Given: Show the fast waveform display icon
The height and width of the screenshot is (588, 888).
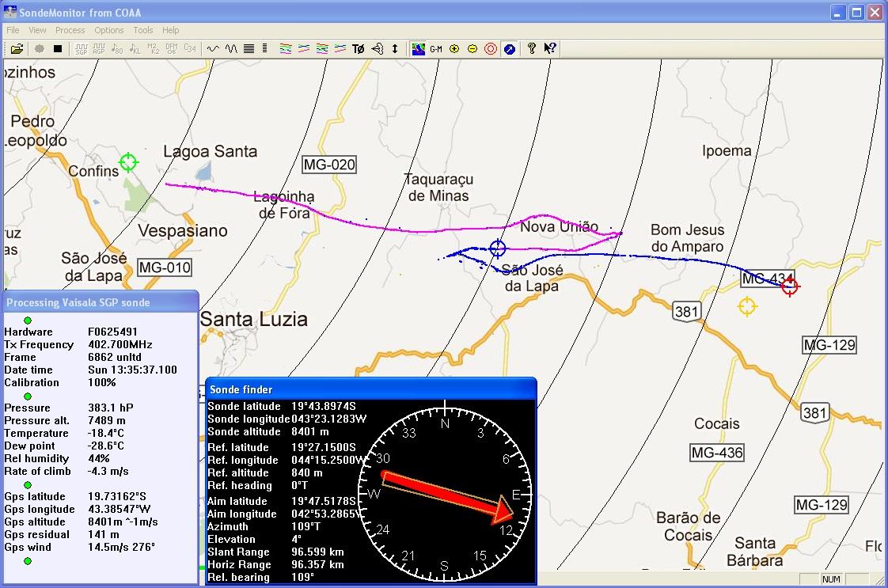Looking at the screenshot, I should 231,49.
